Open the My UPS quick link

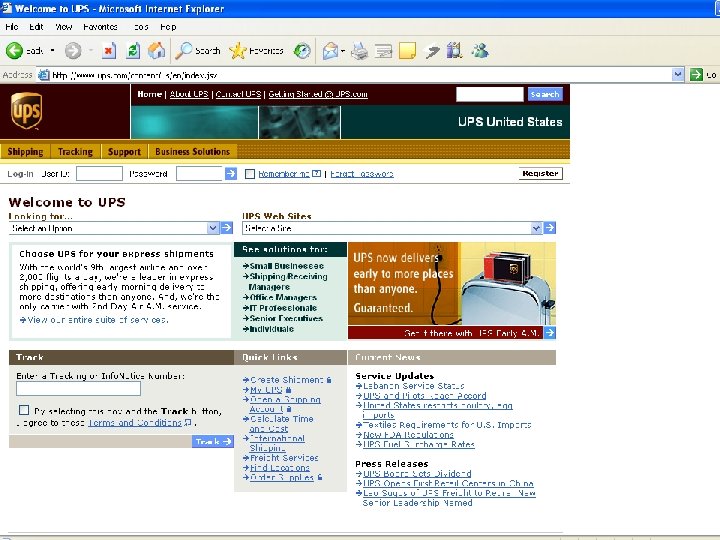(x=266, y=390)
